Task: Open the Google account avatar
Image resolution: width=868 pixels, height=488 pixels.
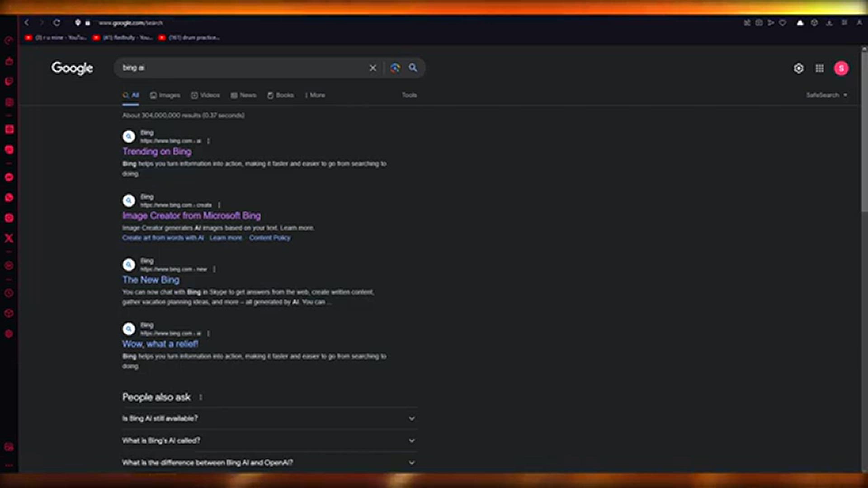Action: click(841, 68)
